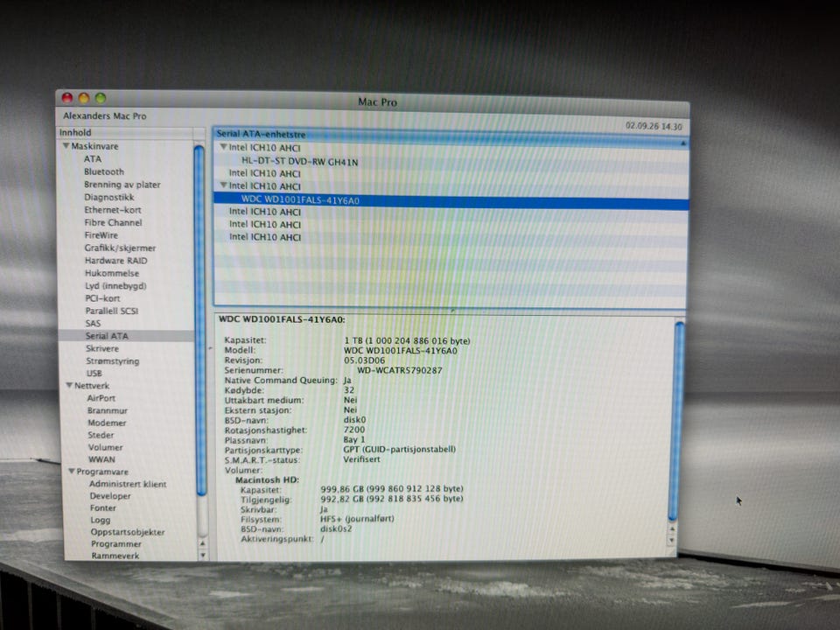Select Programmer under Programvare
The width and height of the screenshot is (840, 630).
coord(116,543)
